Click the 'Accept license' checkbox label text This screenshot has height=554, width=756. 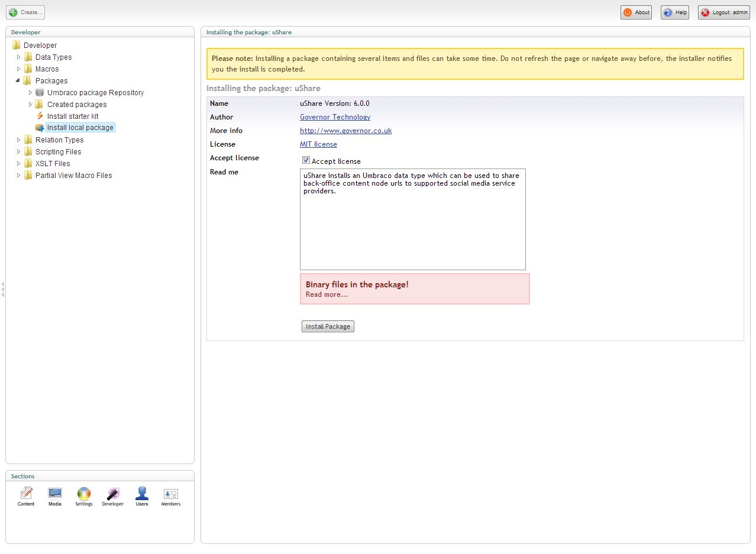coord(336,161)
